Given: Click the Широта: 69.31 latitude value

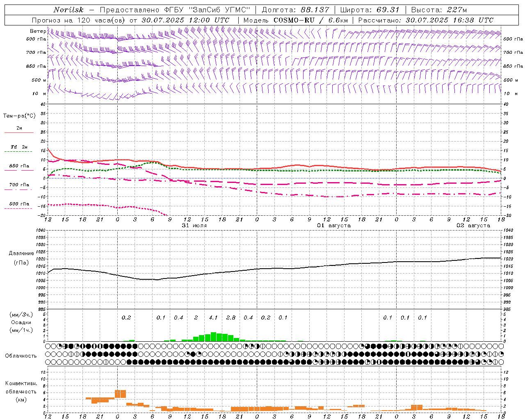Looking at the screenshot, I should click(370, 10).
